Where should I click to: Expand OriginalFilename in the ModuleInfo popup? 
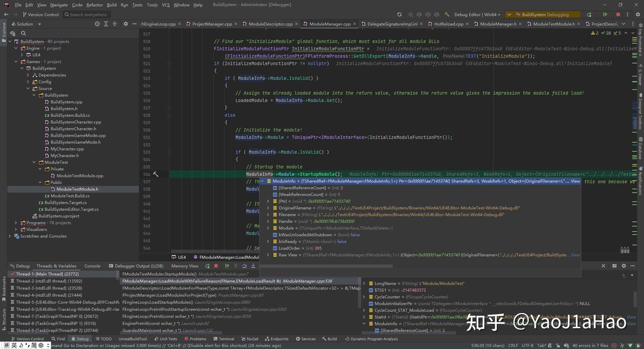click(268, 208)
